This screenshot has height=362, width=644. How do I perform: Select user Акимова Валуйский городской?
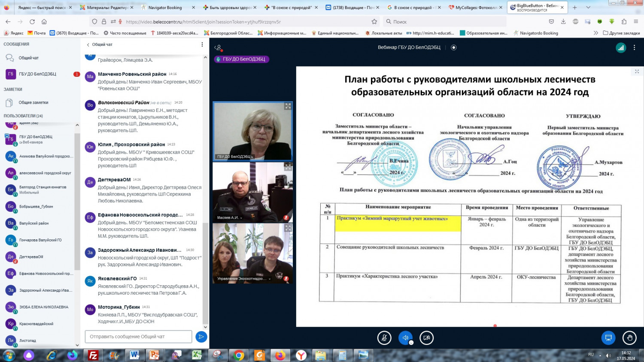(x=39, y=156)
